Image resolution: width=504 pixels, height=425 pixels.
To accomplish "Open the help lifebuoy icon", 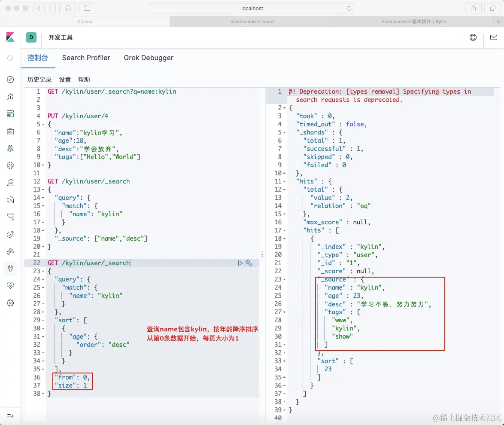I will 473,37.
